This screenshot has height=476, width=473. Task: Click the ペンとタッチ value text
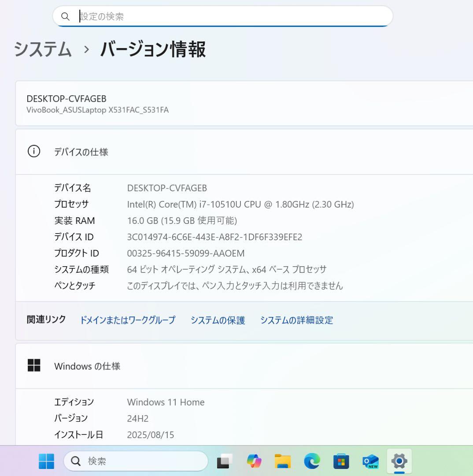tap(235, 286)
